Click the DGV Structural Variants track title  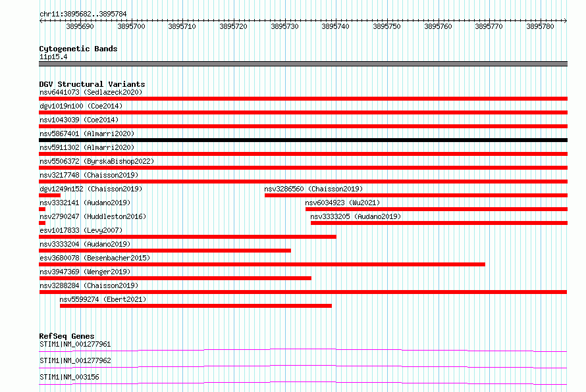tap(92, 84)
